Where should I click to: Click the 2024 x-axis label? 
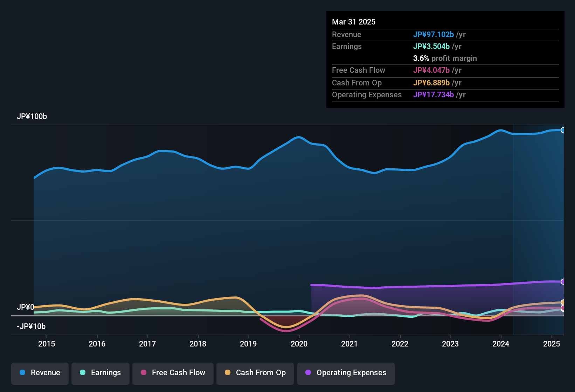coord(501,344)
